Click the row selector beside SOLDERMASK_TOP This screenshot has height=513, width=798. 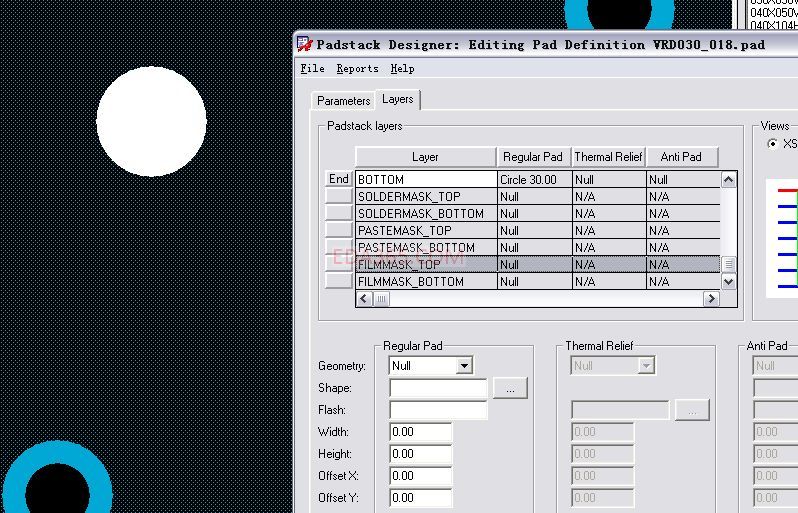pyautogui.click(x=338, y=196)
